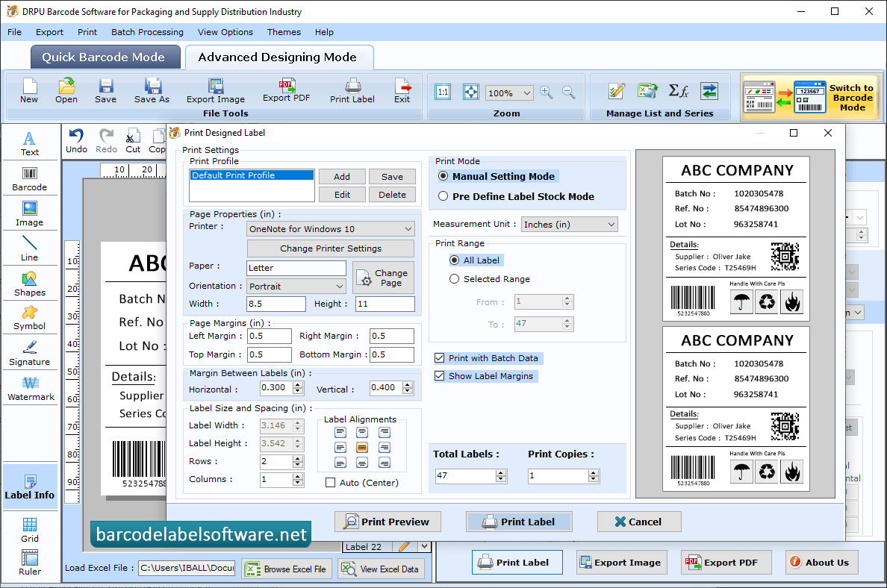Toggle the Grid sidebar icon
This screenshot has width=887, height=588.
(x=29, y=530)
